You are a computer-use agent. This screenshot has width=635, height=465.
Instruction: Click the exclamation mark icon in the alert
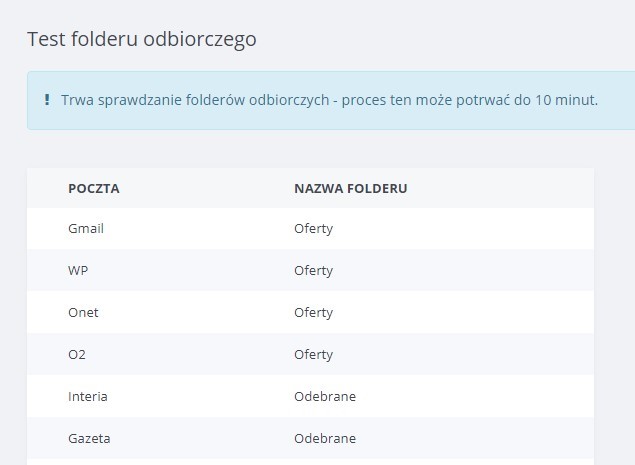click(x=47, y=100)
